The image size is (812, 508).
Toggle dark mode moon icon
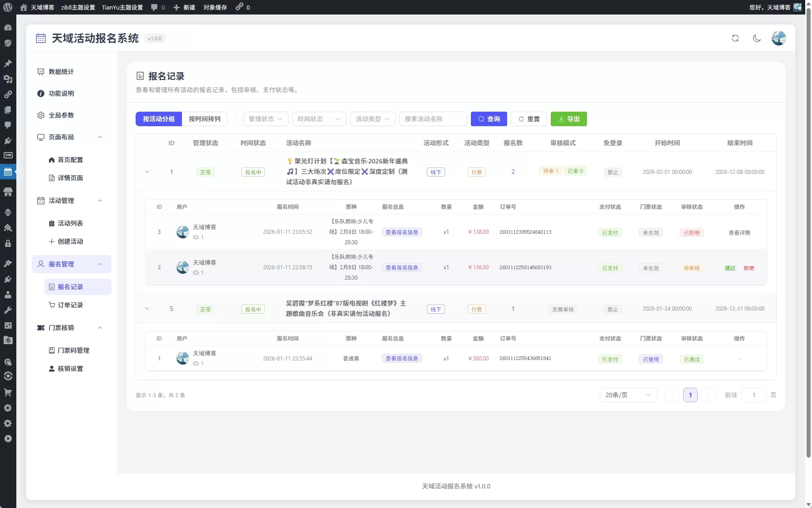coord(757,38)
